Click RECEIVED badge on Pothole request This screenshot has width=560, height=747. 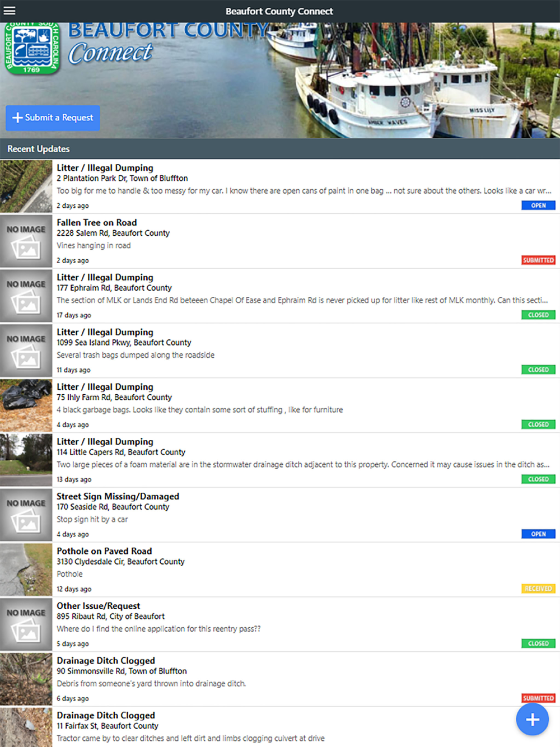tap(538, 589)
